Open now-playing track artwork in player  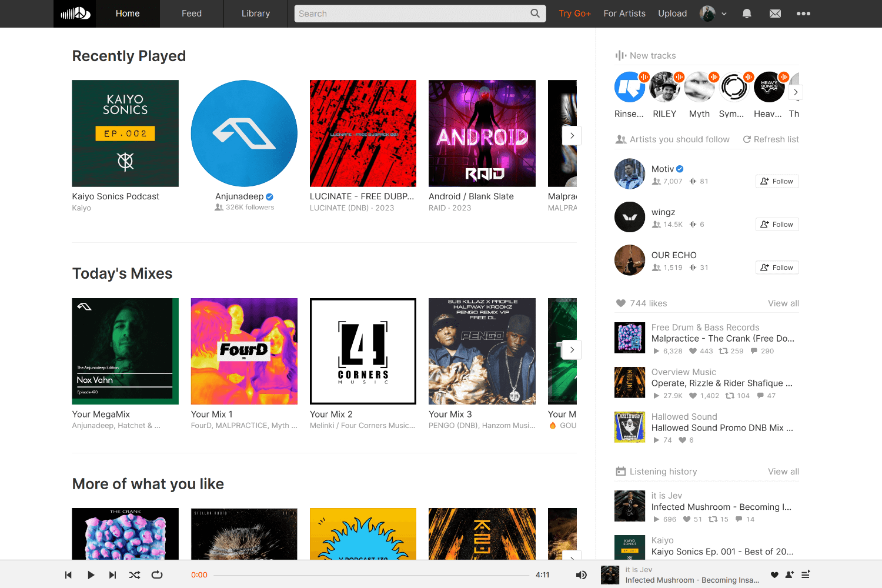[x=610, y=575]
